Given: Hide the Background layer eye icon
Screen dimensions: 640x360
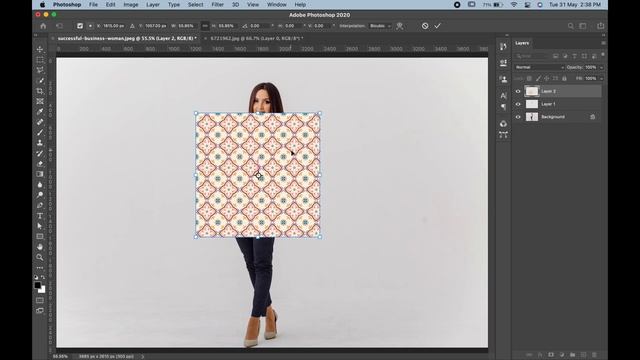Looking at the screenshot, I should coord(518,117).
